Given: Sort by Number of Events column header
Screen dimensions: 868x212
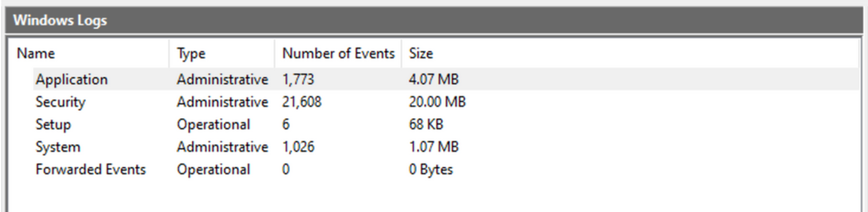Looking at the screenshot, I should pos(338,53).
